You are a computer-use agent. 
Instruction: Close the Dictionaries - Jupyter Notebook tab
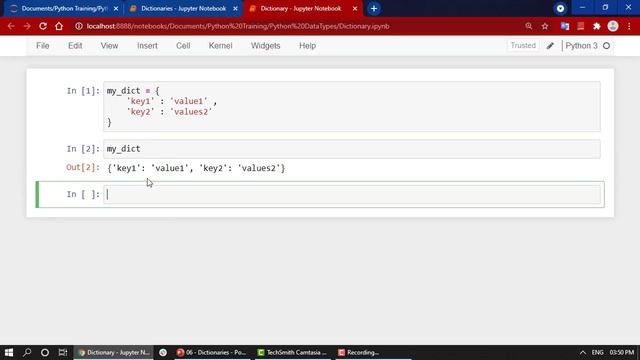(x=236, y=9)
